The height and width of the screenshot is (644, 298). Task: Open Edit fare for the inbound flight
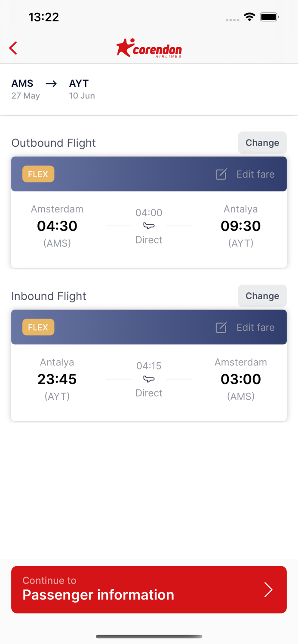pos(255,328)
